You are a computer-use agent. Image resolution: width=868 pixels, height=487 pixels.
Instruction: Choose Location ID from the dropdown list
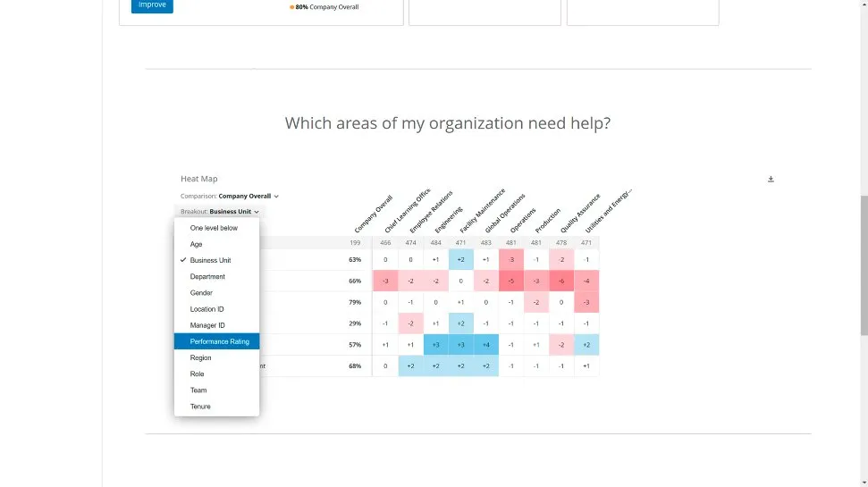click(x=206, y=309)
